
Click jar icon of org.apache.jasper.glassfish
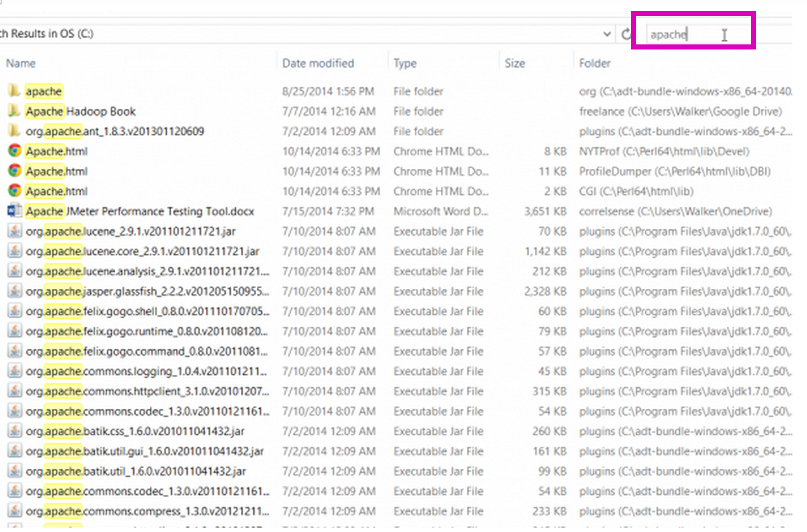point(15,291)
